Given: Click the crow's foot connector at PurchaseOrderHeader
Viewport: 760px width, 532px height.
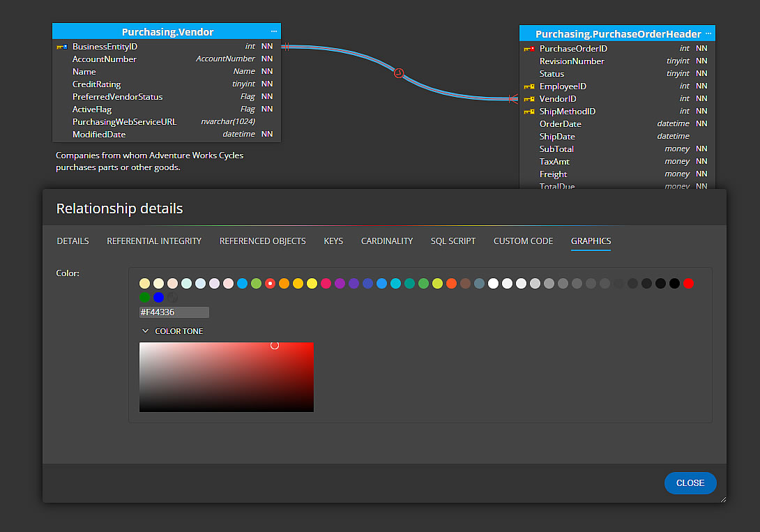Looking at the screenshot, I should 512,99.
